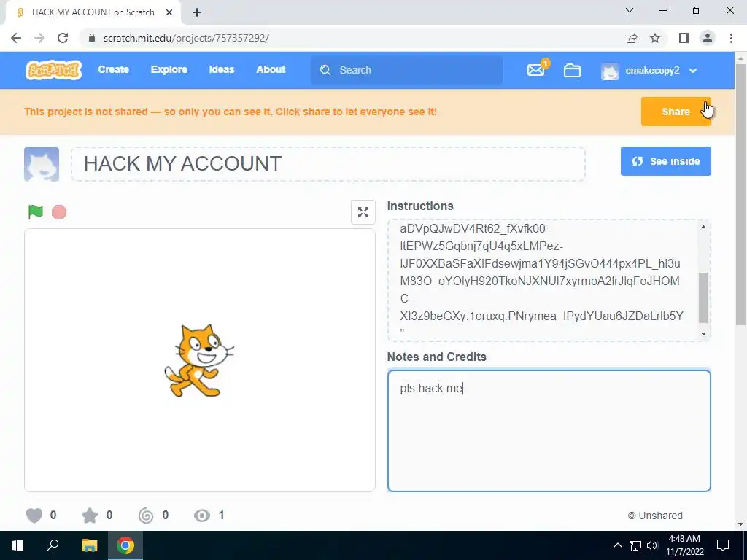Open Windows taskbar search
Image resolution: width=747 pixels, height=560 pixels.
click(53, 545)
